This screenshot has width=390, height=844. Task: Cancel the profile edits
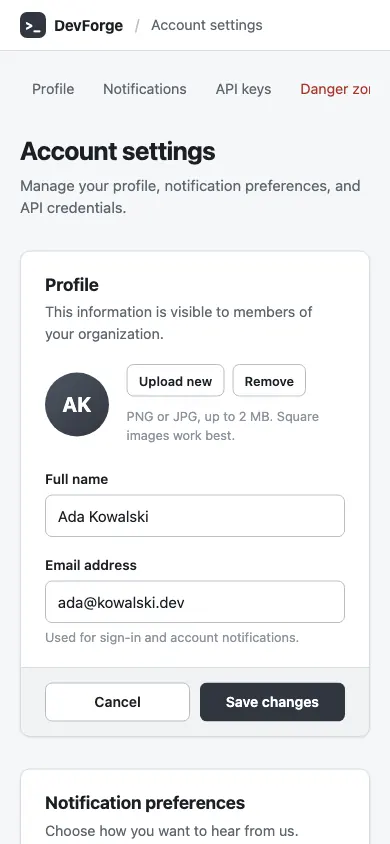(x=117, y=702)
